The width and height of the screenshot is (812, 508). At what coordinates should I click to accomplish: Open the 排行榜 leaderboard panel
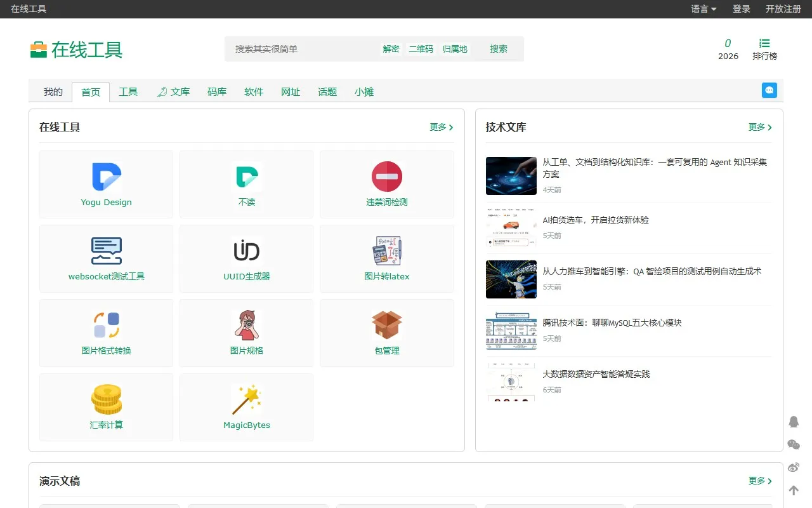coord(764,49)
